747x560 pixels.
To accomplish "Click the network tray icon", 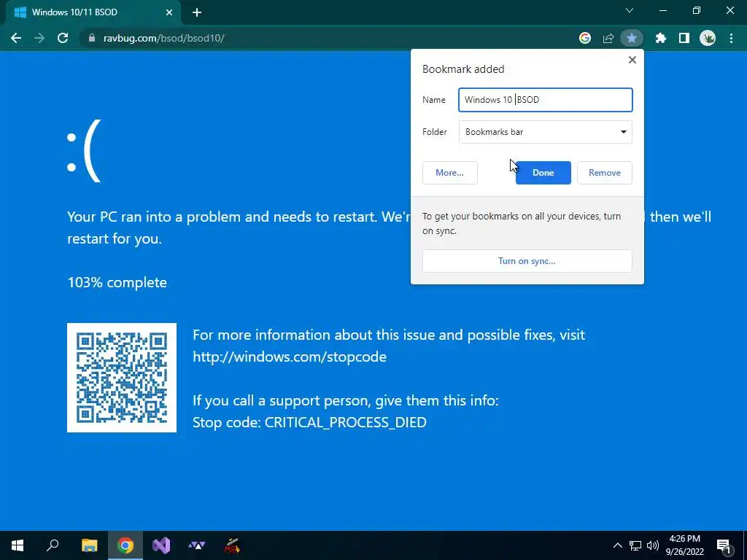I will [x=635, y=545].
